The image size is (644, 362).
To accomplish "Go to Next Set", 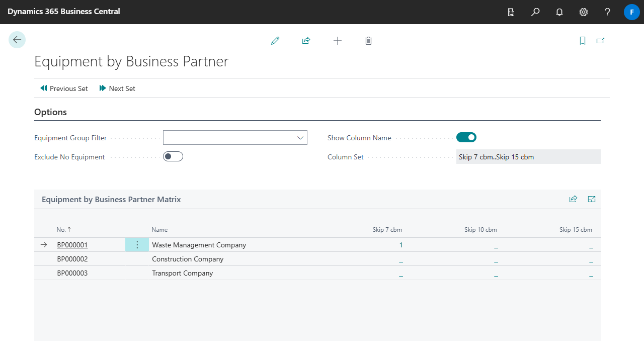I will (x=117, y=88).
